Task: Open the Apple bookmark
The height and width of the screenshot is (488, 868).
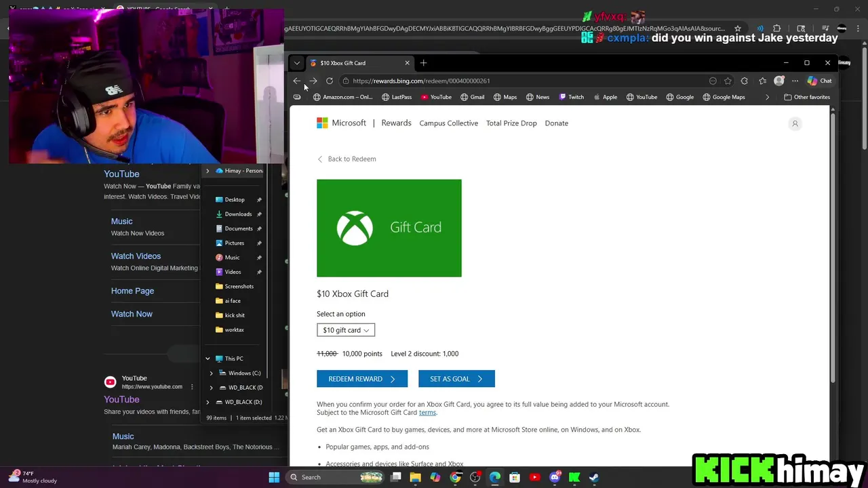Action: (x=605, y=97)
